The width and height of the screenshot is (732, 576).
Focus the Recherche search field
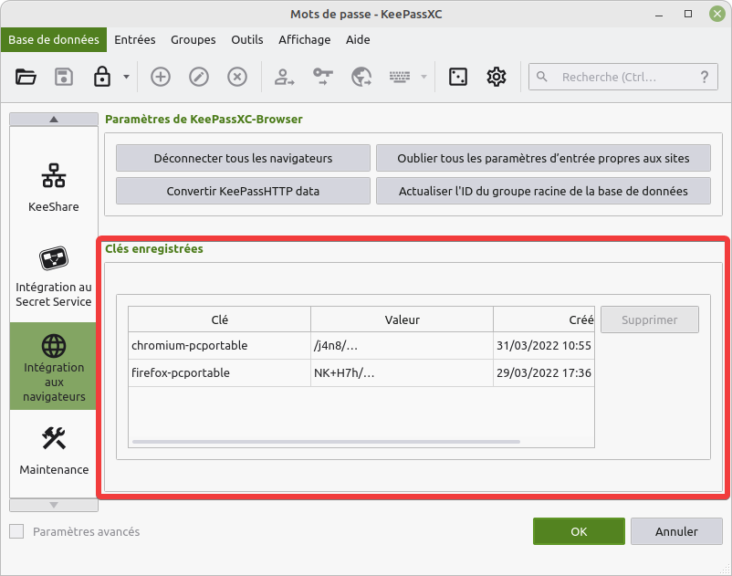pos(623,77)
